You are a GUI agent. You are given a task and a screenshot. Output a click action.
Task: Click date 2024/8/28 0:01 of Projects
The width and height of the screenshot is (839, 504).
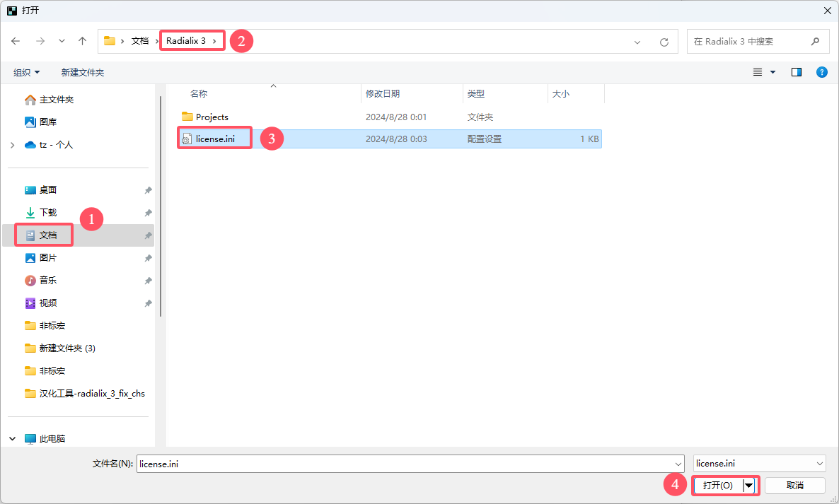click(x=396, y=117)
